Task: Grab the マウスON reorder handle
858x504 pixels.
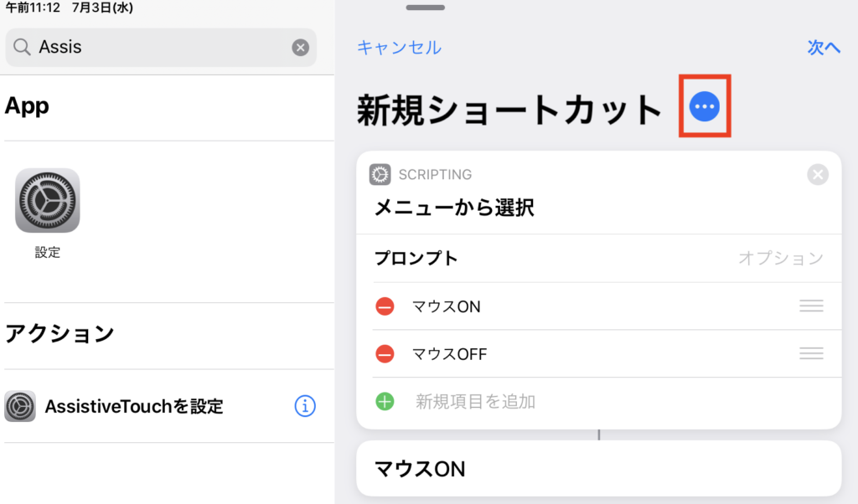Action: pyautogui.click(x=810, y=306)
